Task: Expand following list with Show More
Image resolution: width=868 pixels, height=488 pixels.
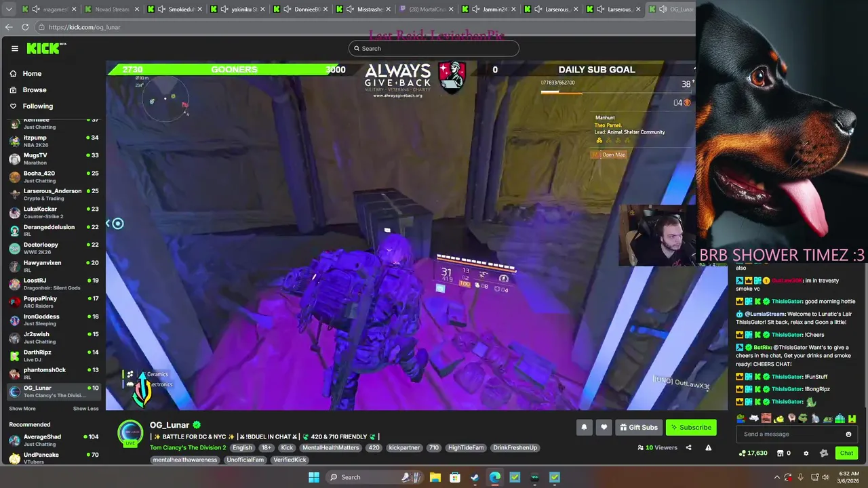Action: (22, 409)
